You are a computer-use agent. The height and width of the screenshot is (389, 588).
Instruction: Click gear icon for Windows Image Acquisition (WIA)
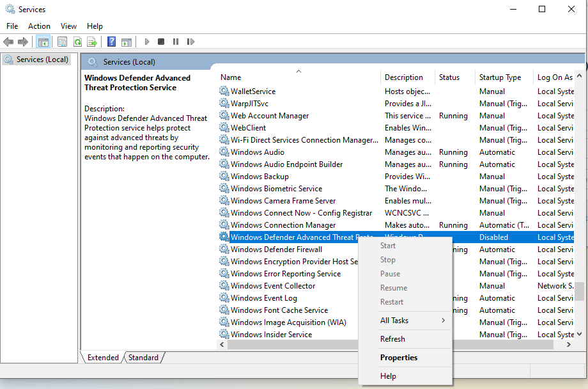coord(224,322)
